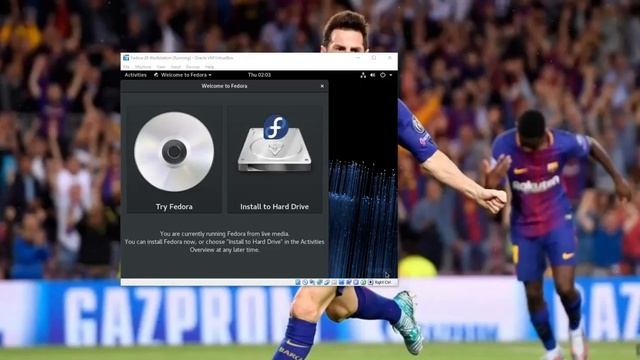Open the GNOME Activities overview

[x=136, y=75]
